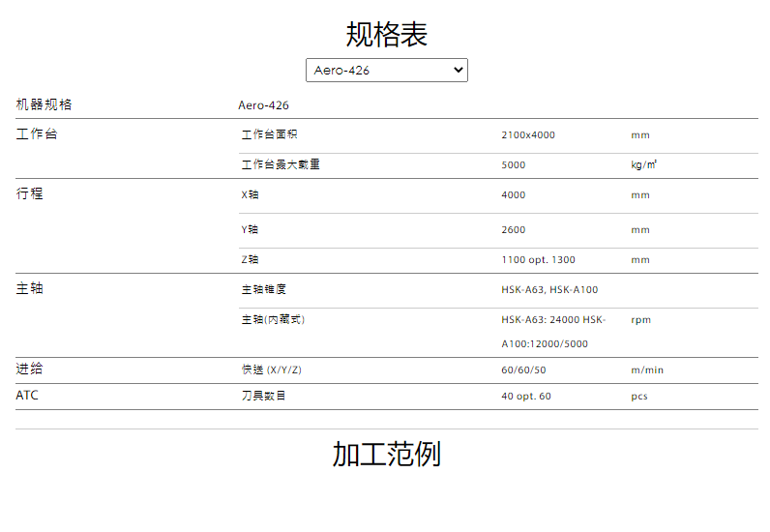Click the kg/m² unit
Screen dimensions: 770x532
tap(644, 164)
